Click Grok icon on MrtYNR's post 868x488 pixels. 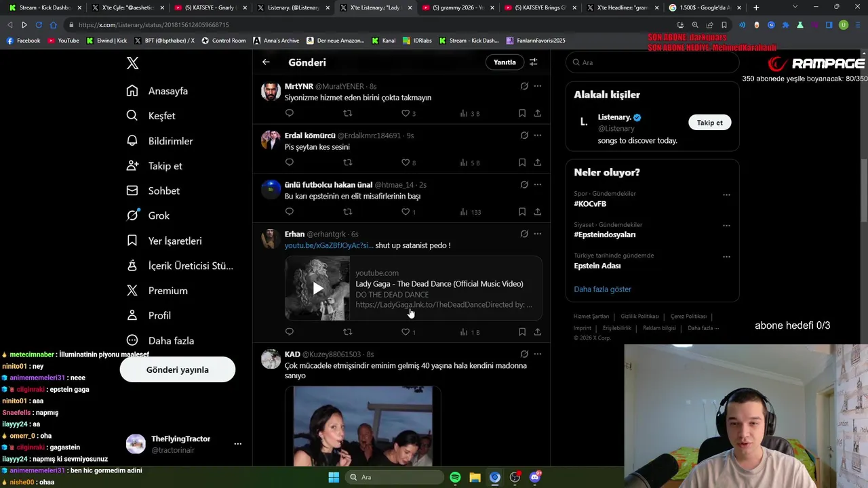[524, 86]
